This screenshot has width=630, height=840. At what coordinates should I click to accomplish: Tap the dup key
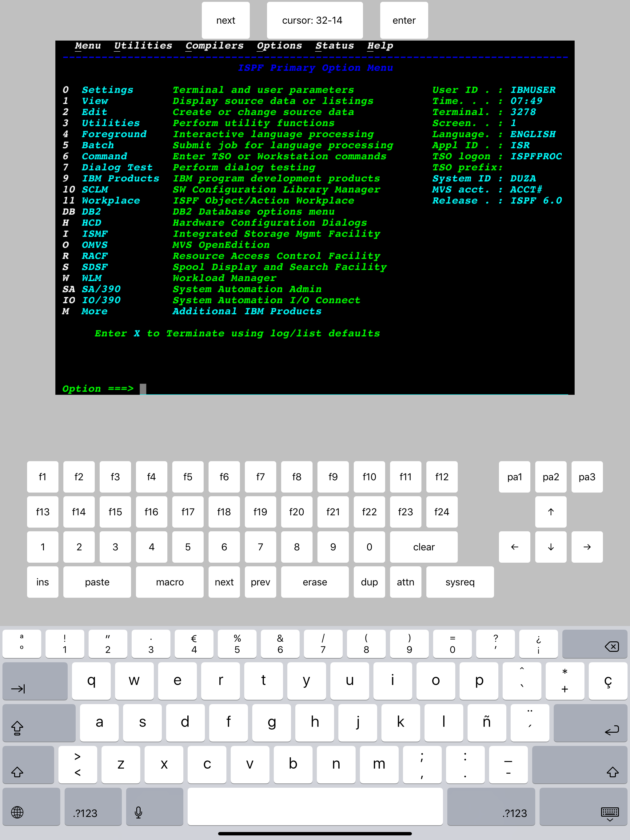(369, 582)
